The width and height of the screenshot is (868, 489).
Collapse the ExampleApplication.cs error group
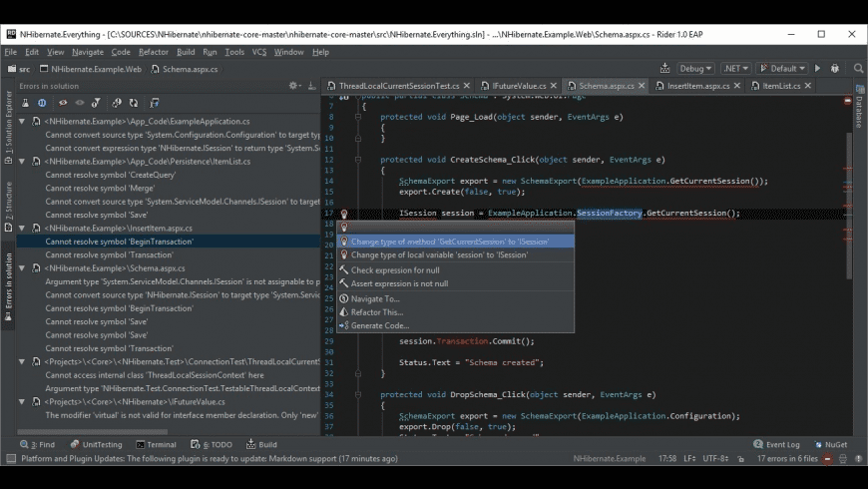point(23,121)
